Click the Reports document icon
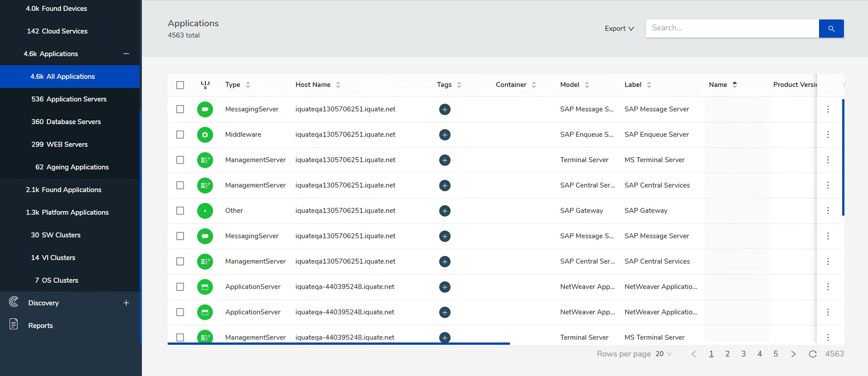Screen dimensions: 868x376 coord(14,324)
